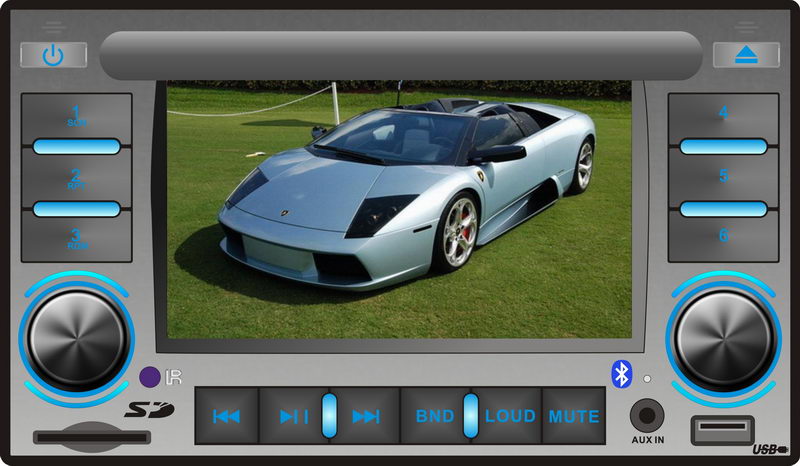Click the left rotary knob
Screen dimensions: 800x466
point(77,339)
